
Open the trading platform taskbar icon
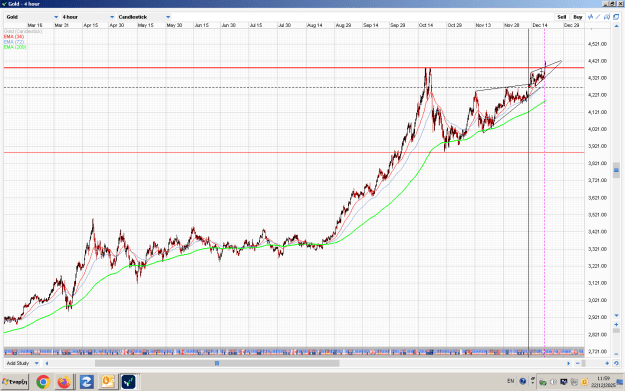click(129, 382)
